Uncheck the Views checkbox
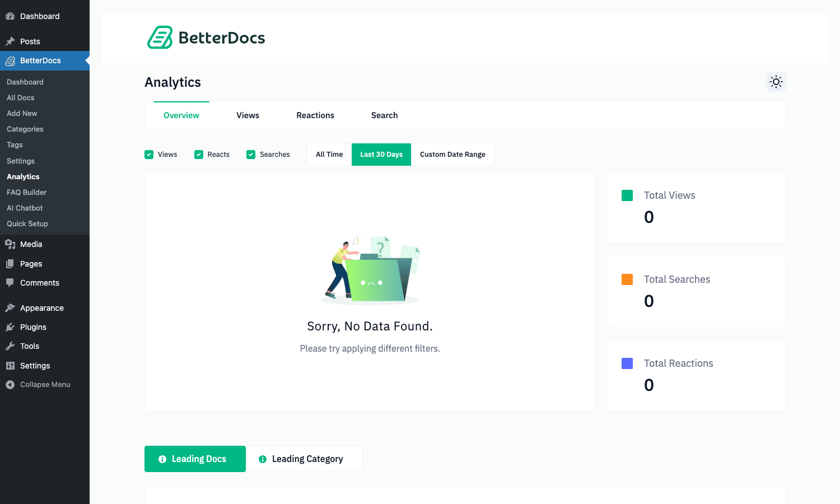The height and width of the screenshot is (504, 840). [149, 155]
